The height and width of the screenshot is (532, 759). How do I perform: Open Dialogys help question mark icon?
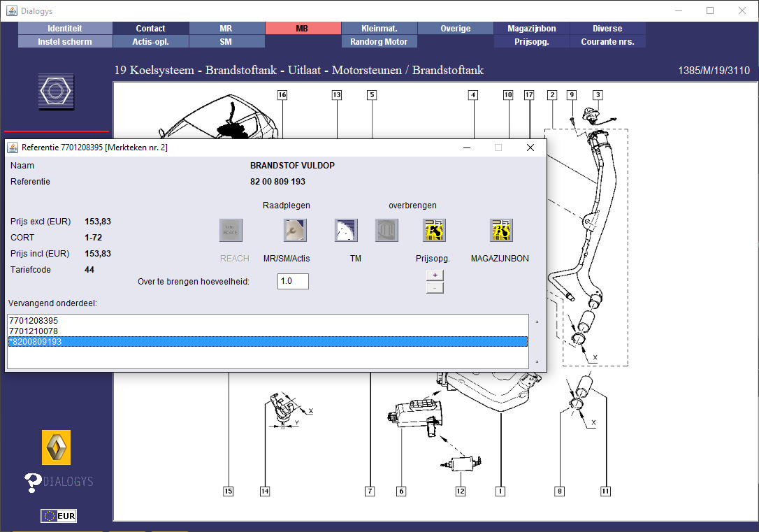[33, 482]
